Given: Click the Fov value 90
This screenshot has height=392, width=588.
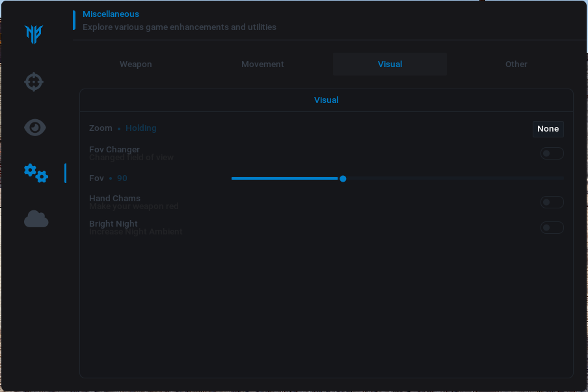Looking at the screenshot, I should (122, 178).
